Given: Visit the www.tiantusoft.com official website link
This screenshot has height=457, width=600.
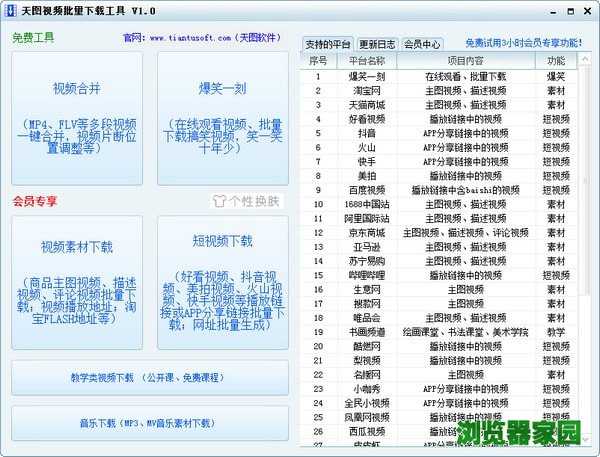Looking at the screenshot, I should (x=192, y=38).
